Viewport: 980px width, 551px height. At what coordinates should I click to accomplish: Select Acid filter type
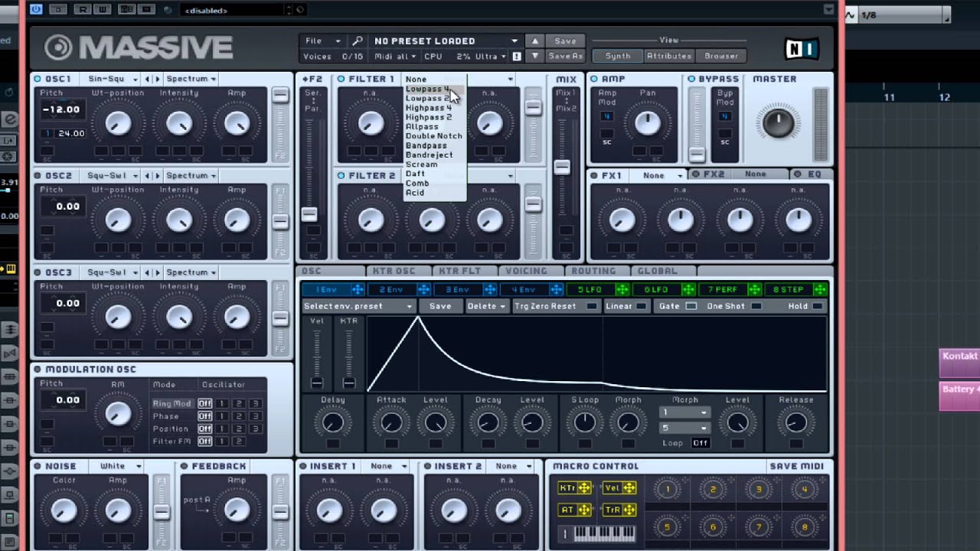click(433, 193)
